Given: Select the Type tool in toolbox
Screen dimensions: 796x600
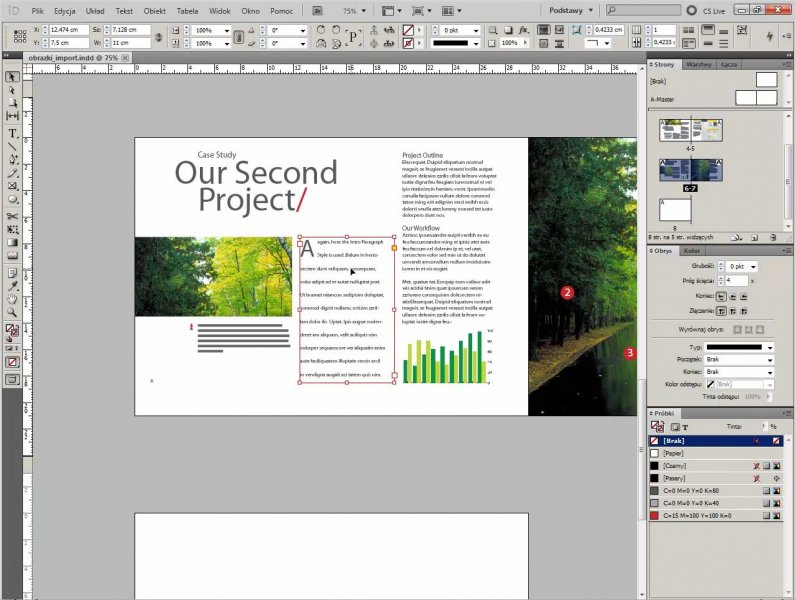Looking at the screenshot, I should pos(13,133).
